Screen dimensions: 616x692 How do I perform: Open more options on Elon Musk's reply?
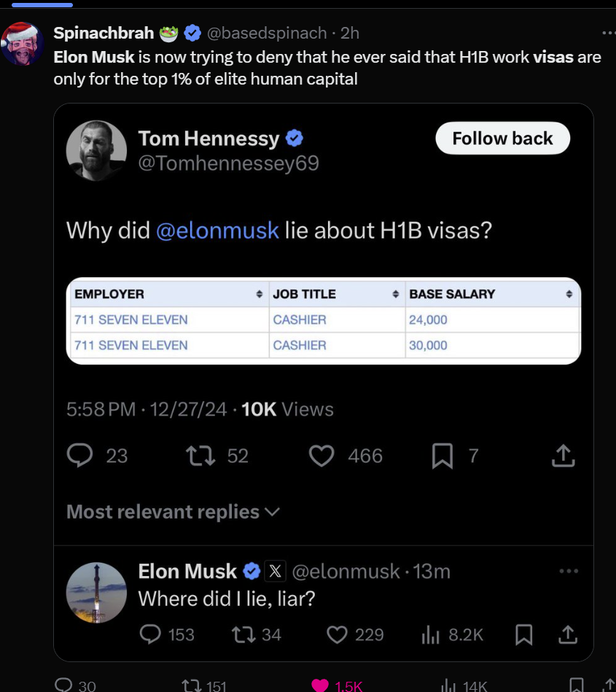pyautogui.click(x=568, y=571)
